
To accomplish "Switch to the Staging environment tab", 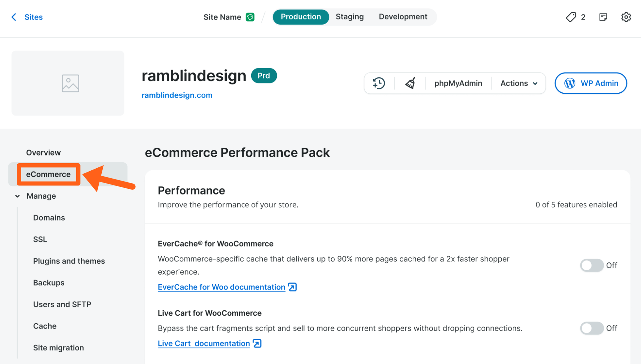I will coord(349,17).
